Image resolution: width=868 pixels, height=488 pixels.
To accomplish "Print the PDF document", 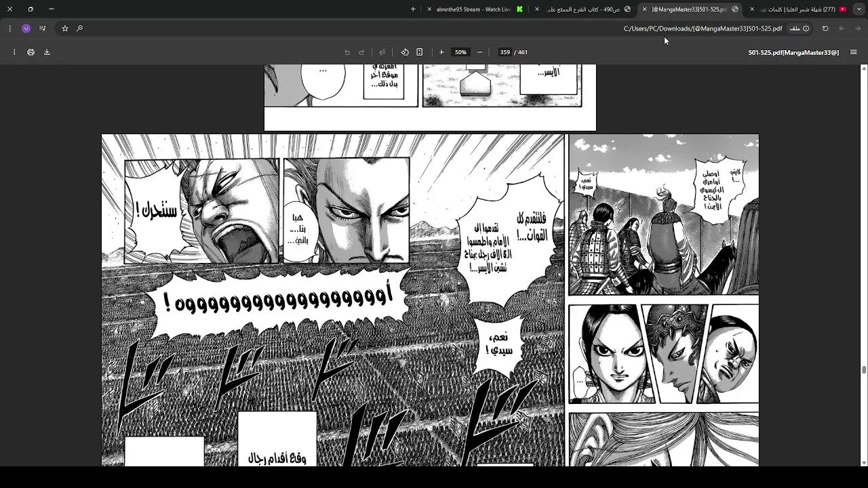I will pyautogui.click(x=31, y=52).
